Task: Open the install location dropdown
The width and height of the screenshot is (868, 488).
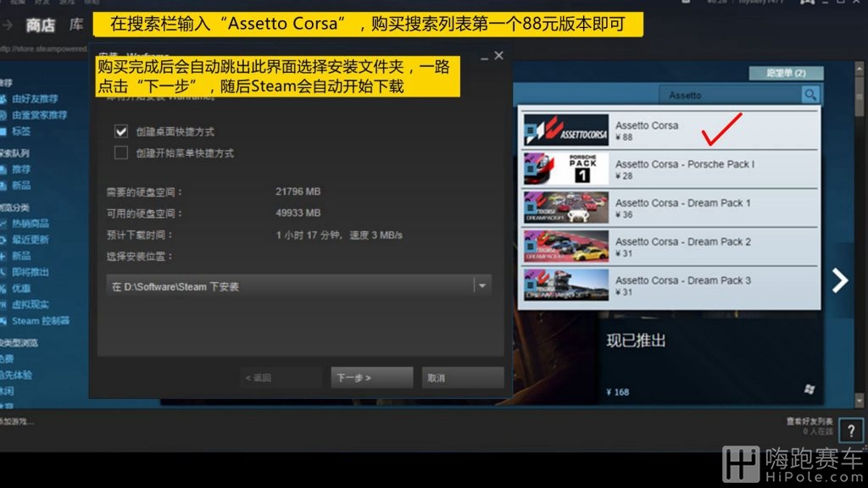Action: click(299, 286)
